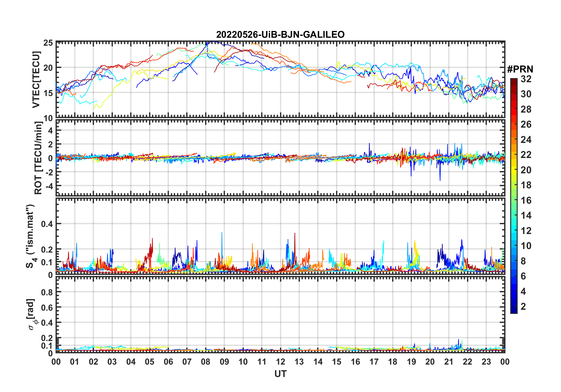
Task: Click the sigma-phi [rad] y-axis label
Action: (32, 314)
